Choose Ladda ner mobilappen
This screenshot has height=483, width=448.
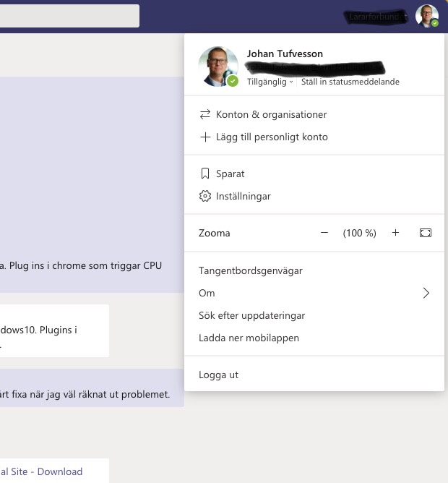click(249, 338)
